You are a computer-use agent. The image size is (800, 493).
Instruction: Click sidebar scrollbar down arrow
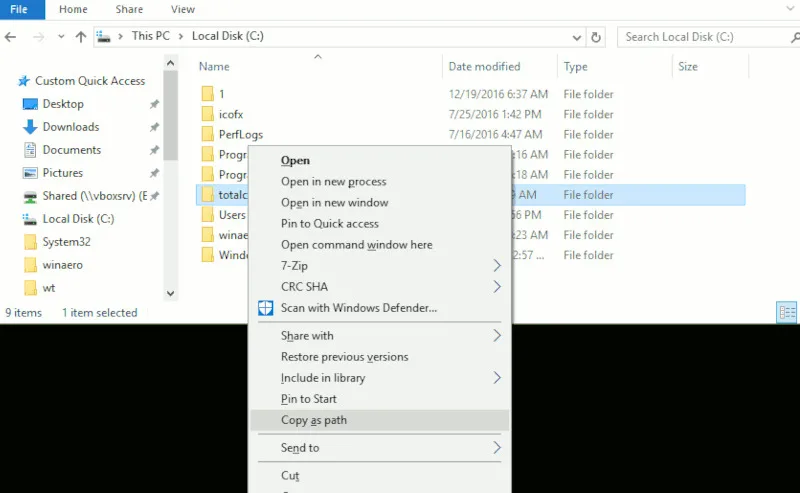(170, 293)
